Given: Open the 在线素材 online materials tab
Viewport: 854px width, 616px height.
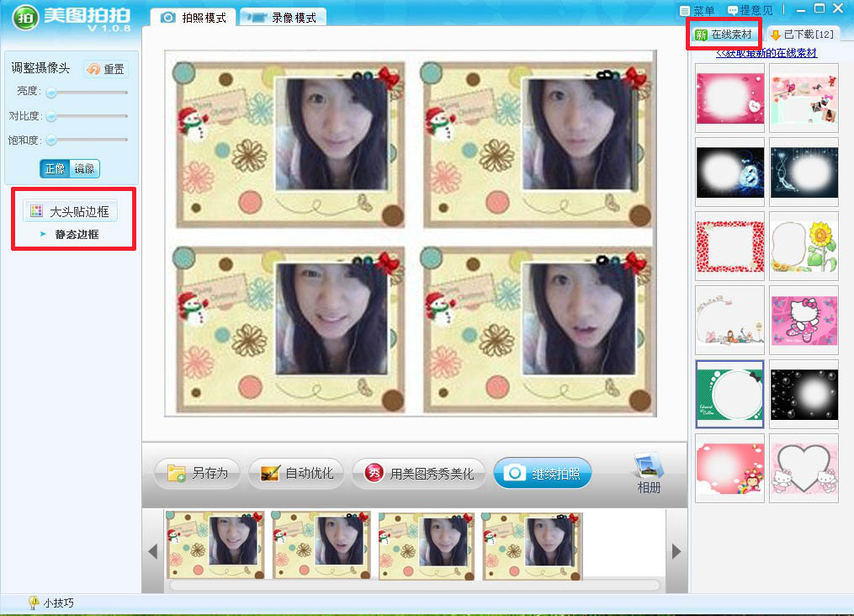Looking at the screenshot, I should click(x=724, y=35).
